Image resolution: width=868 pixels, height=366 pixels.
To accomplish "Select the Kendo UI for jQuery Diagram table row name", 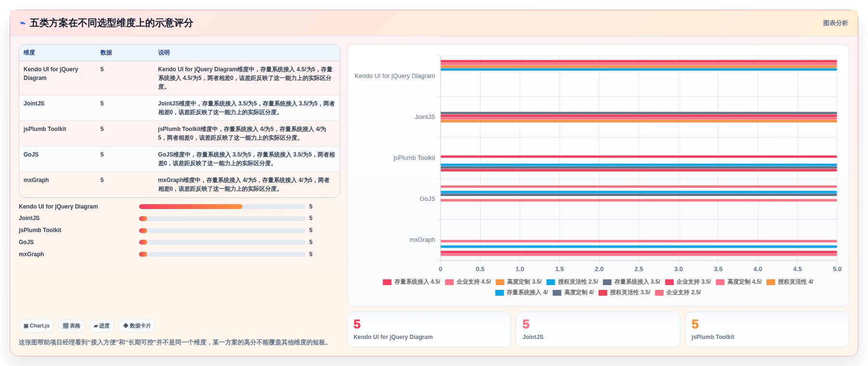I will click(51, 74).
